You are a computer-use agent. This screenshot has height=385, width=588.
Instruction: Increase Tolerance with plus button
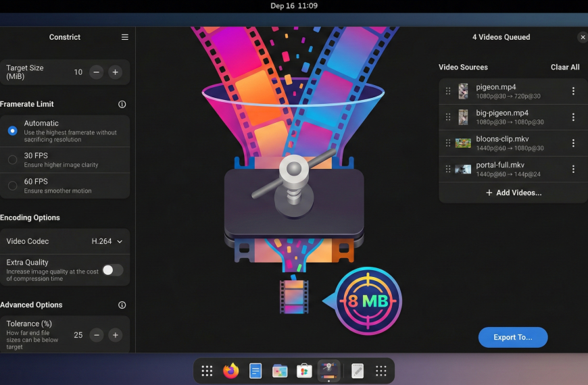[115, 335]
